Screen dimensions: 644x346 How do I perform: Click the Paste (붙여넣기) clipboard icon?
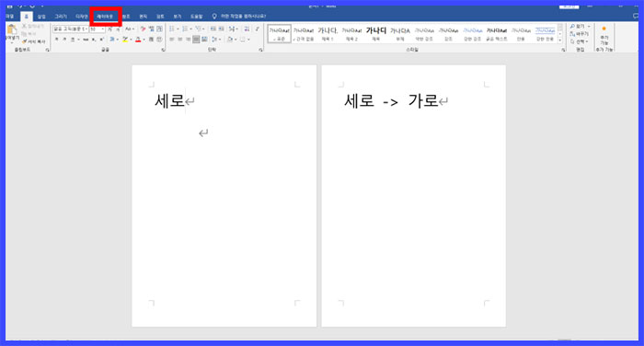coord(12,30)
